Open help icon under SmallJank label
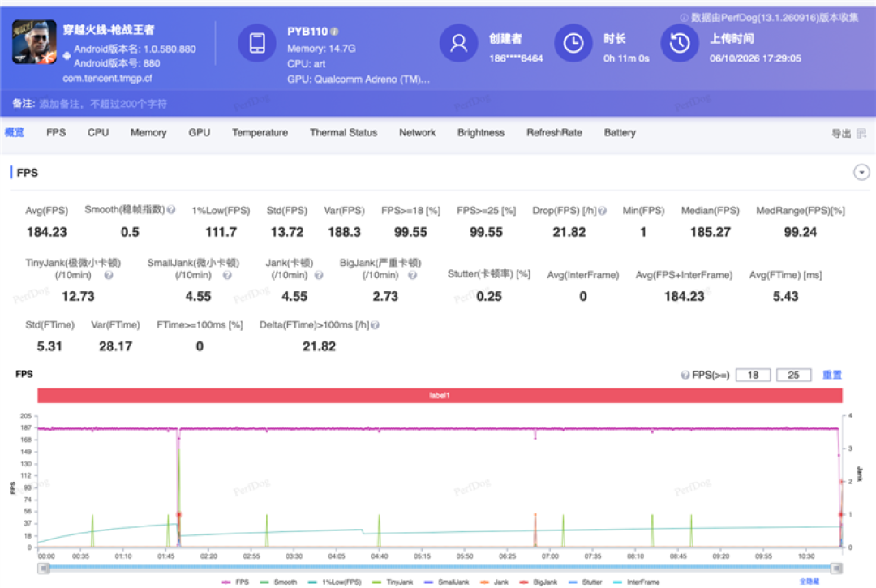 point(227,275)
